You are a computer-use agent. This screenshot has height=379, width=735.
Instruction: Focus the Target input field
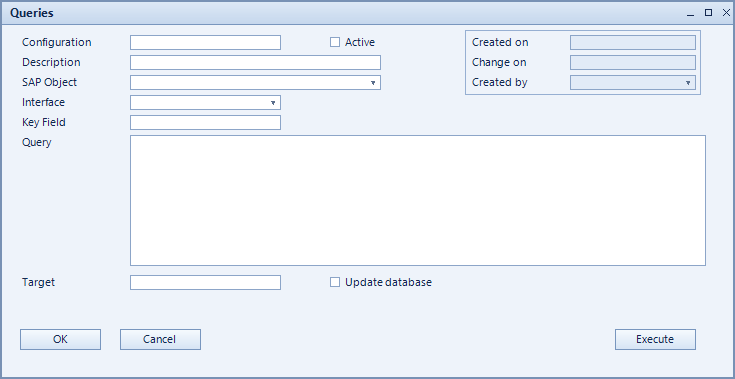tap(205, 282)
